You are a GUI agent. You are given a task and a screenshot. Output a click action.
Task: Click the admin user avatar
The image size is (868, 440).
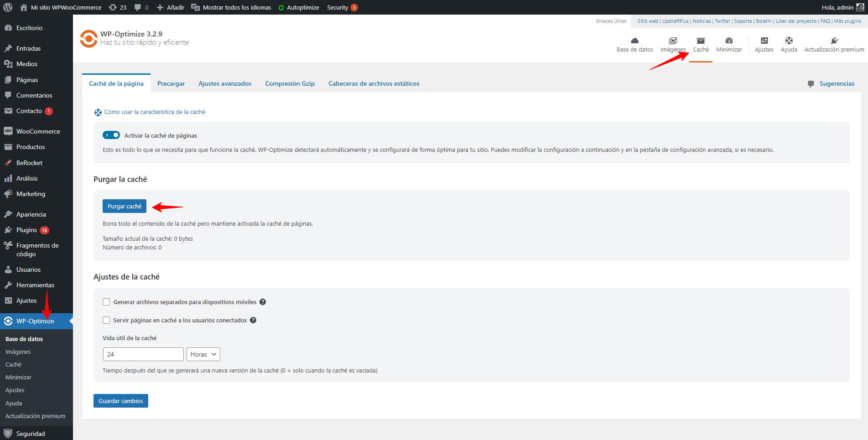[x=860, y=7]
